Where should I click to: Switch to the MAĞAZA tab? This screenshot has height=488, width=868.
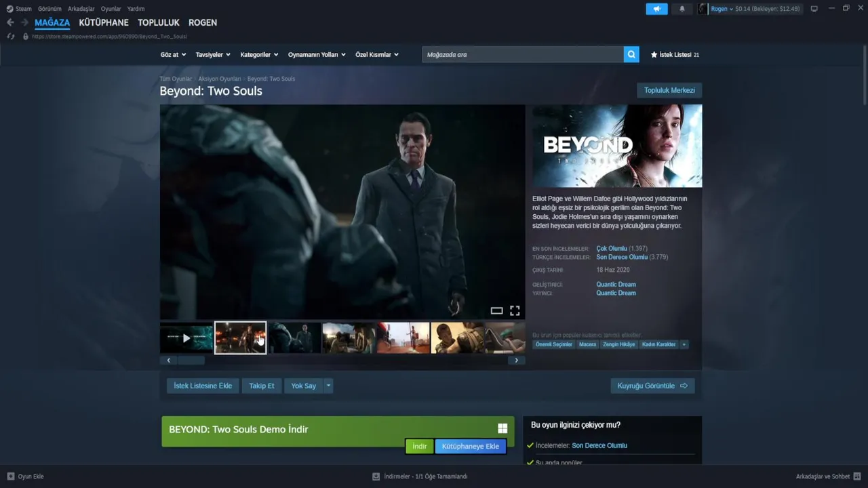[x=52, y=22]
